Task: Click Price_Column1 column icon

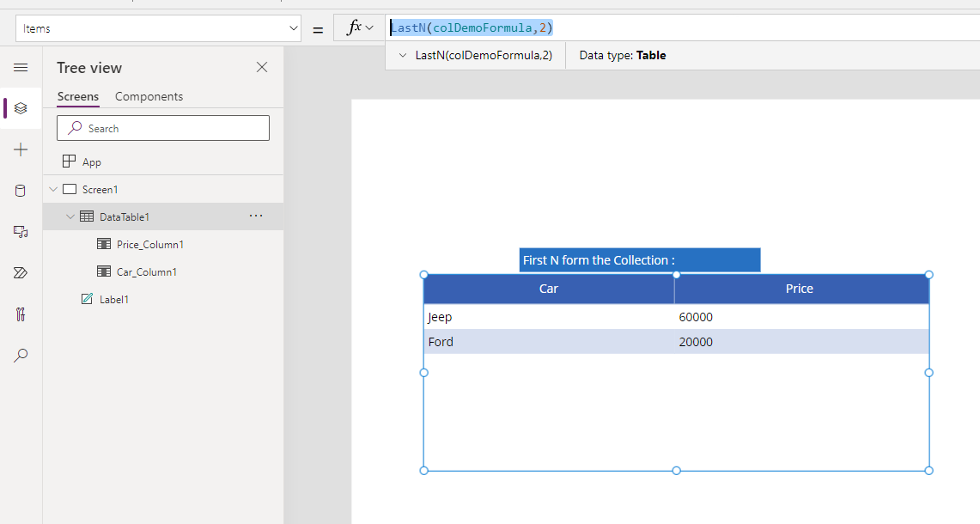Action: point(104,244)
